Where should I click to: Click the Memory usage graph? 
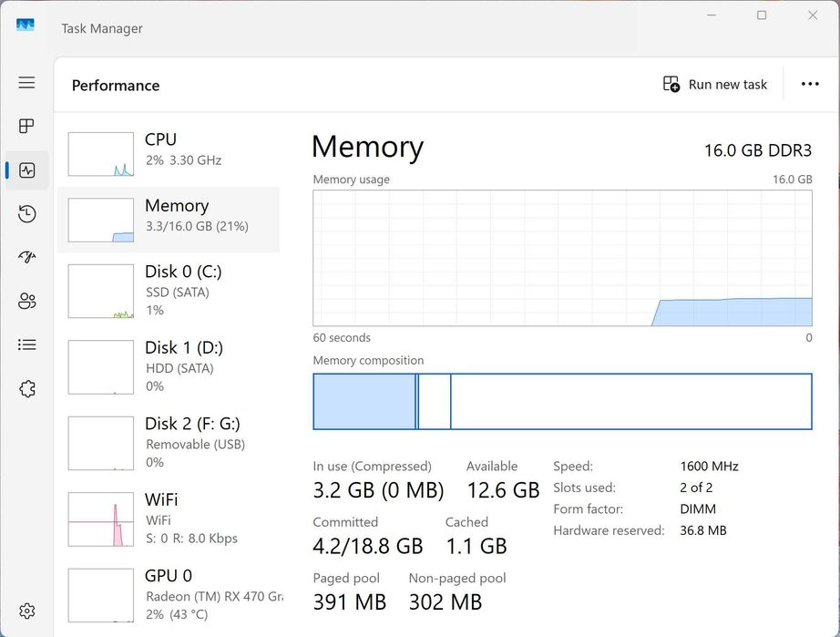(562, 258)
